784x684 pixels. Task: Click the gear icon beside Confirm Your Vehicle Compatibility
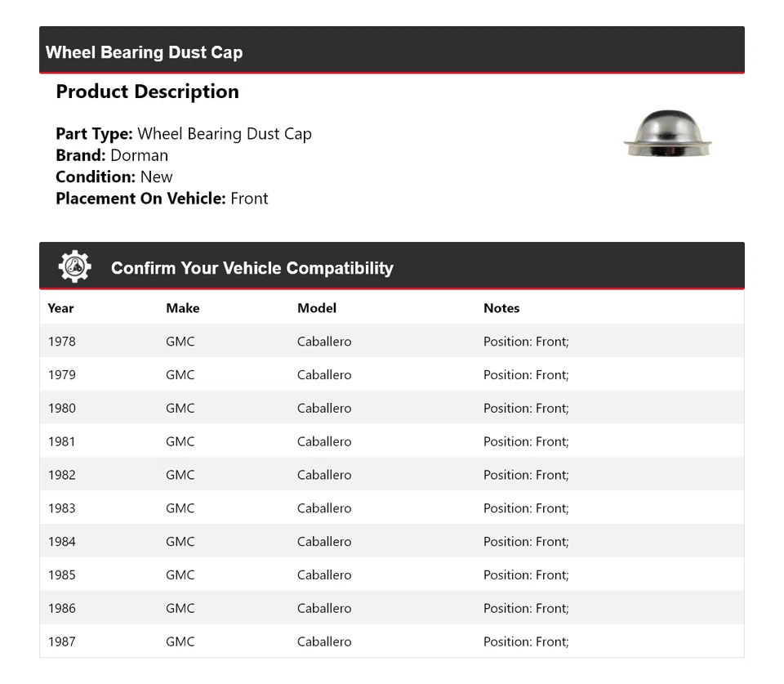74,267
